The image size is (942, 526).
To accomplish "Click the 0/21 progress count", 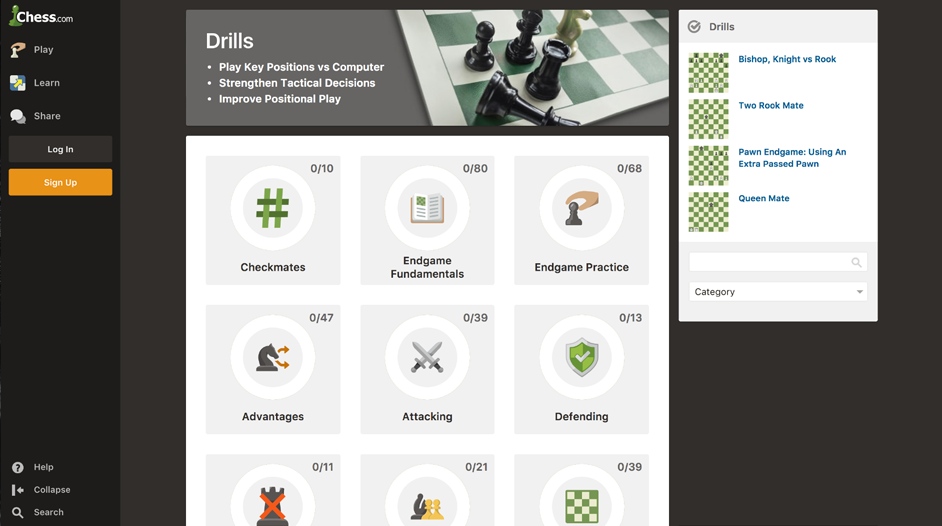I will 476,467.
